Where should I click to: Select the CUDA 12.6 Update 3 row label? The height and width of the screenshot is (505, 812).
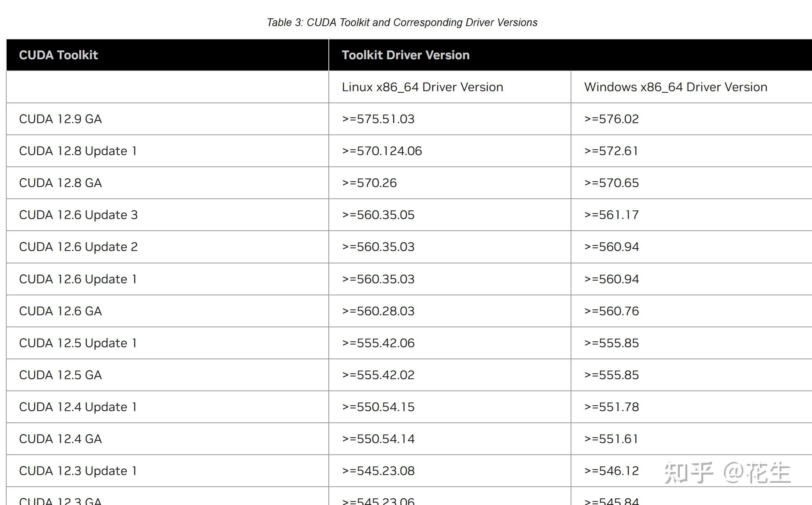pos(78,215)
